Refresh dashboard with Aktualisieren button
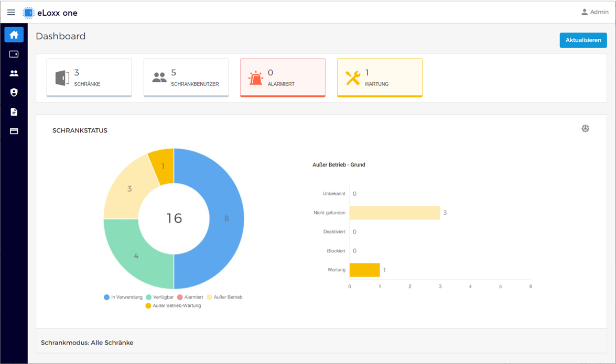 click(583, 40)
